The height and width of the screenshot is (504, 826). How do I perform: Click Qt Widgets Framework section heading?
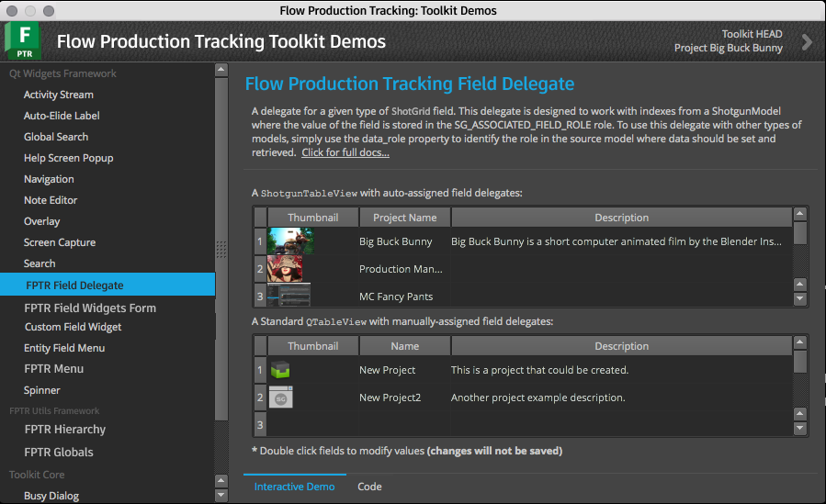coord(62,73)
